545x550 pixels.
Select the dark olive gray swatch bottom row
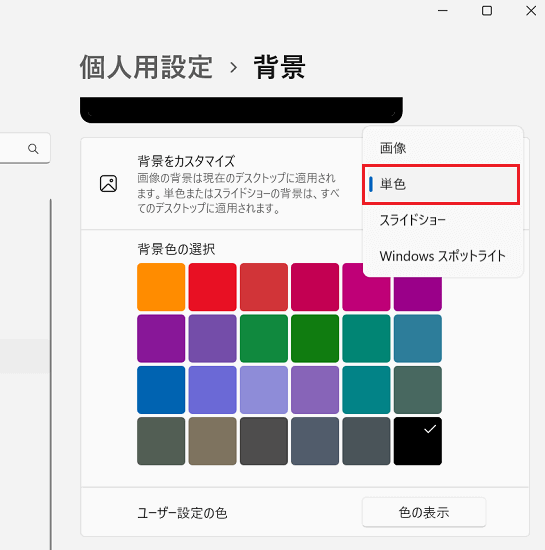[161, 441]
